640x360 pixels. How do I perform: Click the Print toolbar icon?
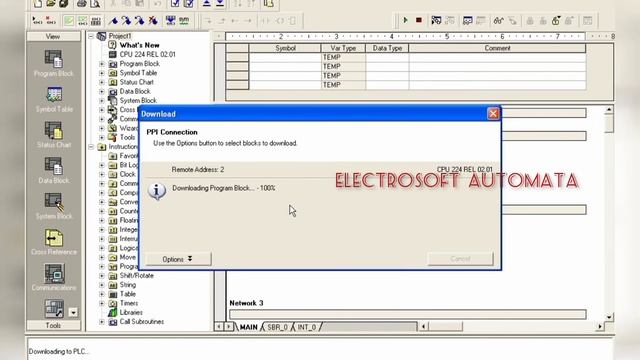tap(82, 4)
